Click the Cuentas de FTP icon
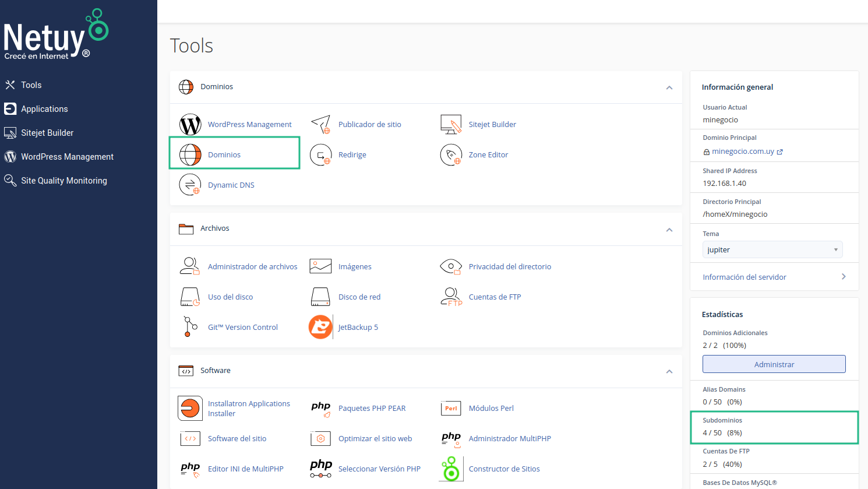This screenshot has width=868, height=489. pyautogui.click(x=451, y=297)
